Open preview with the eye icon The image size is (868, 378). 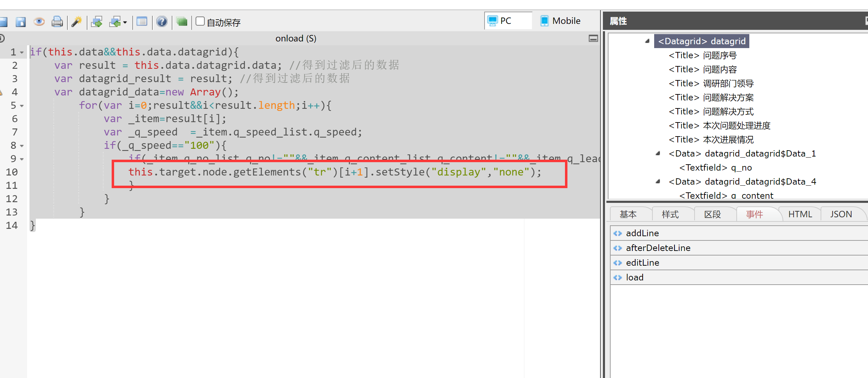click(x=39, y=22)
